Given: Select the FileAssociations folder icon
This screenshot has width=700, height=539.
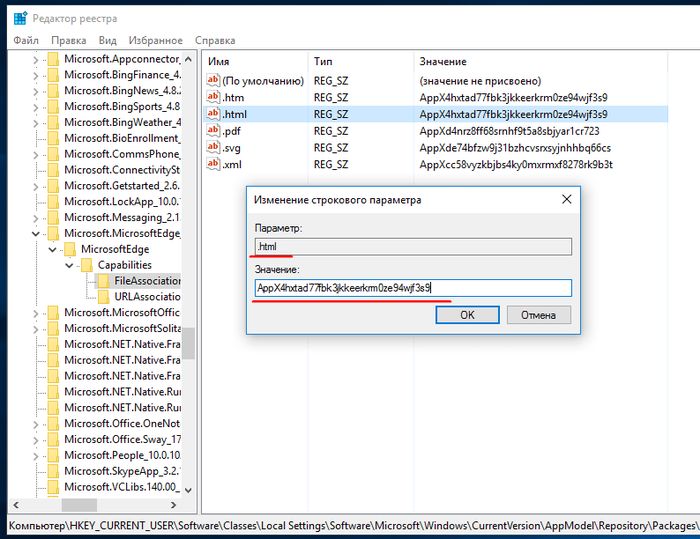Looking at the screenshot, I should [x=104, y=281].
